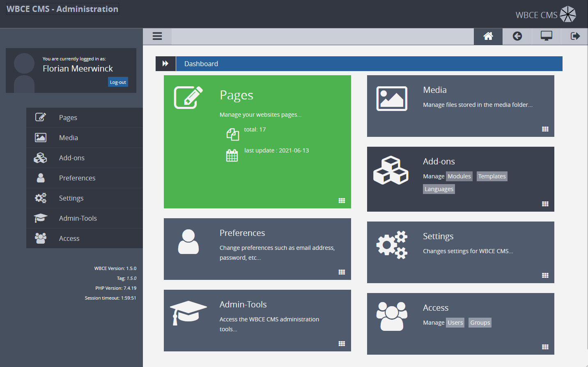Click the large person icon on Preferences card

[188, 242]
